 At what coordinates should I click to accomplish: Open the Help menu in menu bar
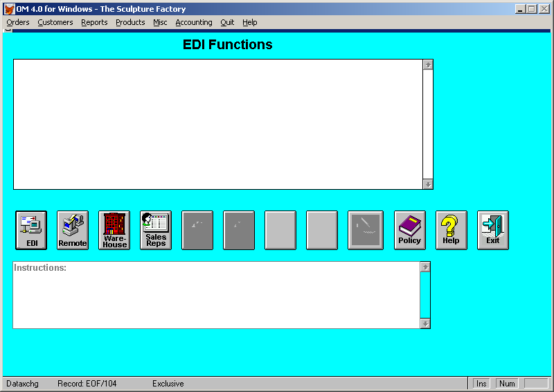tap(249, 22)
